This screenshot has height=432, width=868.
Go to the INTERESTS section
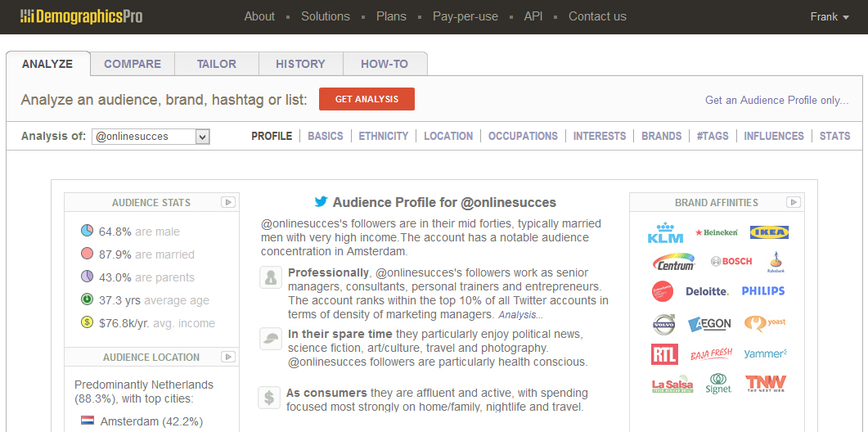[600, 136]
